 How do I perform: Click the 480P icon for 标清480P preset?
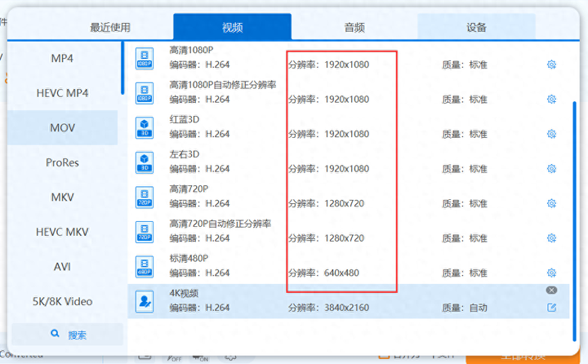tap(145, 267)
